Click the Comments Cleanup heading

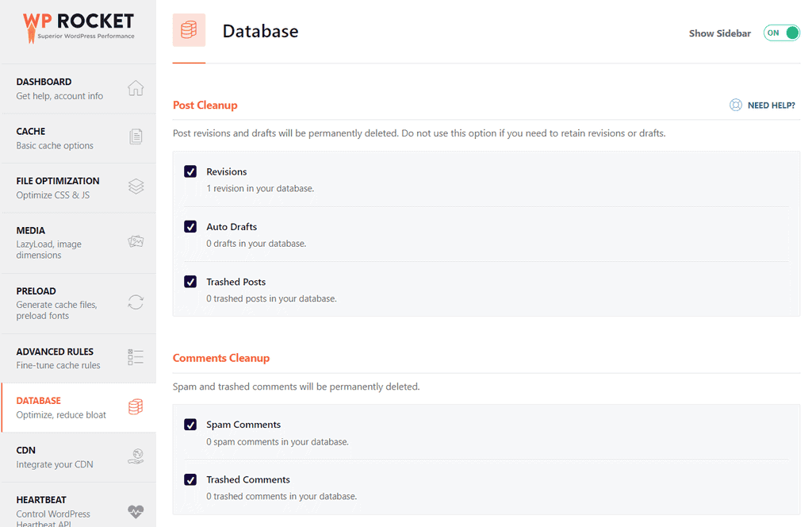pos(221,358)
